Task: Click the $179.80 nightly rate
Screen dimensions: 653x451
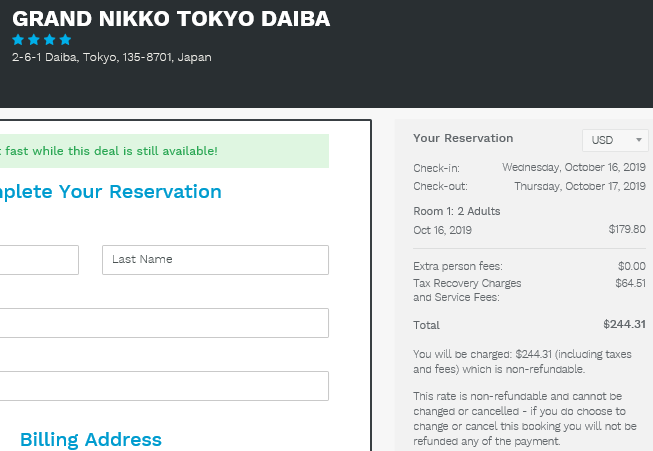Action: pyautogui.click(x=627, y=229)
